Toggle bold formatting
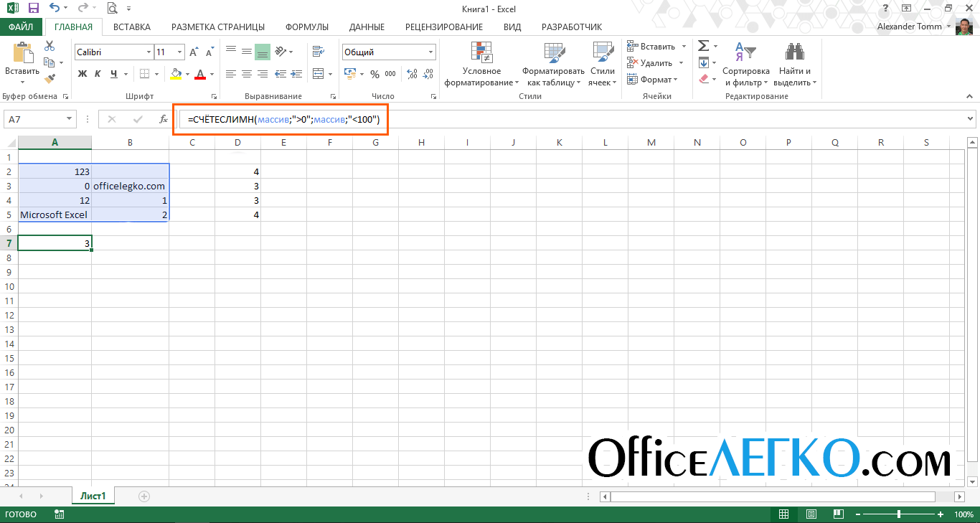 82,74
